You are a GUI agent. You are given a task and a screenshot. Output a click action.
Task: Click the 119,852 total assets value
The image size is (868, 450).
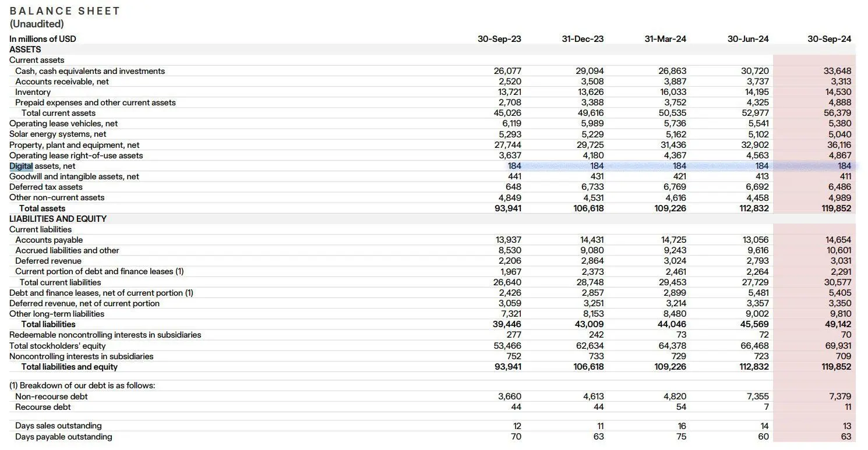pos(837,208)
